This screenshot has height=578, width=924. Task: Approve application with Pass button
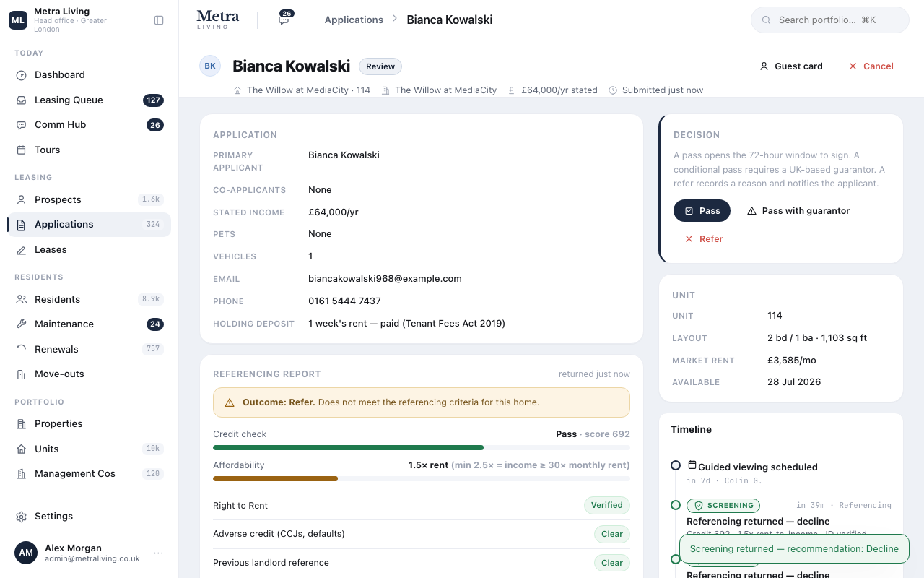click(x=702, y=211)
